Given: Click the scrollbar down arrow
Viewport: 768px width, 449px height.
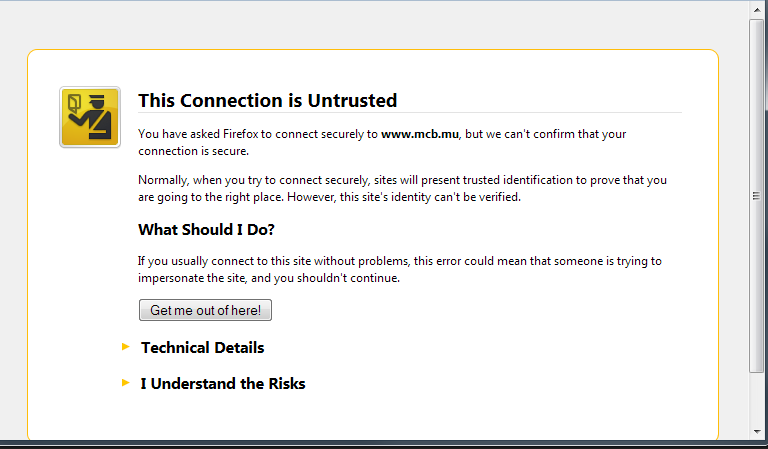Looking at the screenshot, I should tap(758, 431).
